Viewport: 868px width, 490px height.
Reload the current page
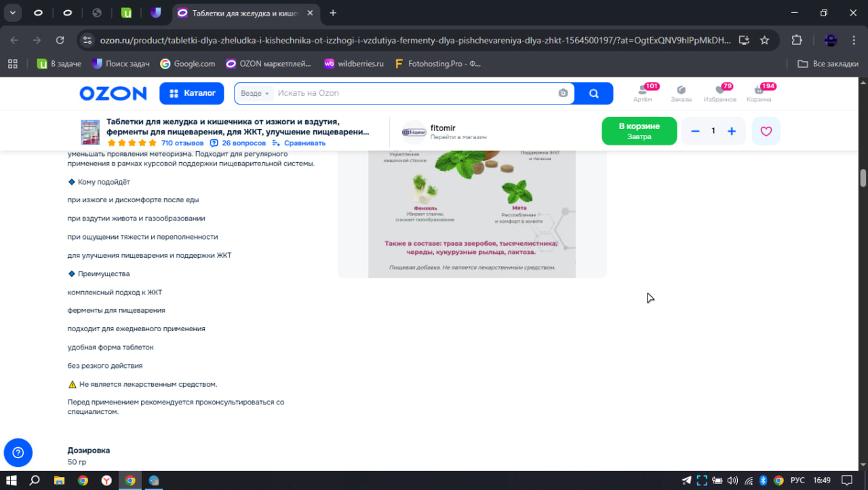(60, 40)
